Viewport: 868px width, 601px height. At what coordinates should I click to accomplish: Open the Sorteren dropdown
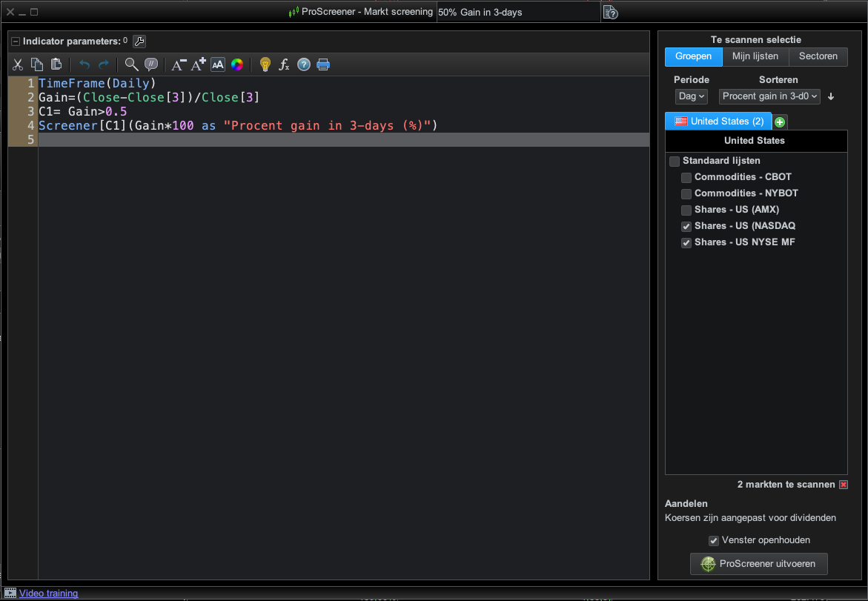(x=769, y=96)
